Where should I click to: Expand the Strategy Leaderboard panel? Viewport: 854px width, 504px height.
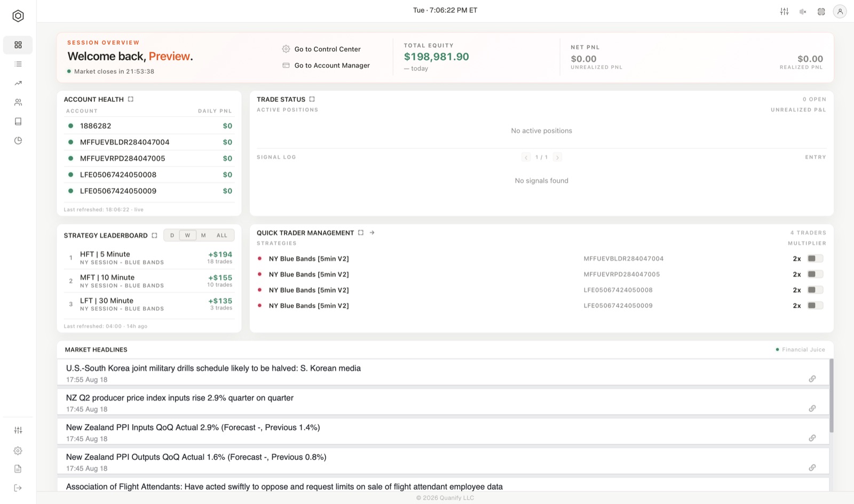coord(155,235)
